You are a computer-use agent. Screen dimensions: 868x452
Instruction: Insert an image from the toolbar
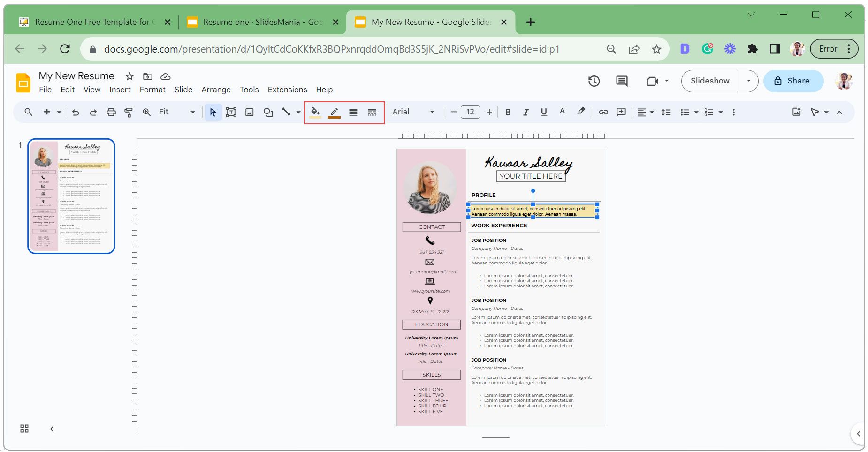[250, 112]
